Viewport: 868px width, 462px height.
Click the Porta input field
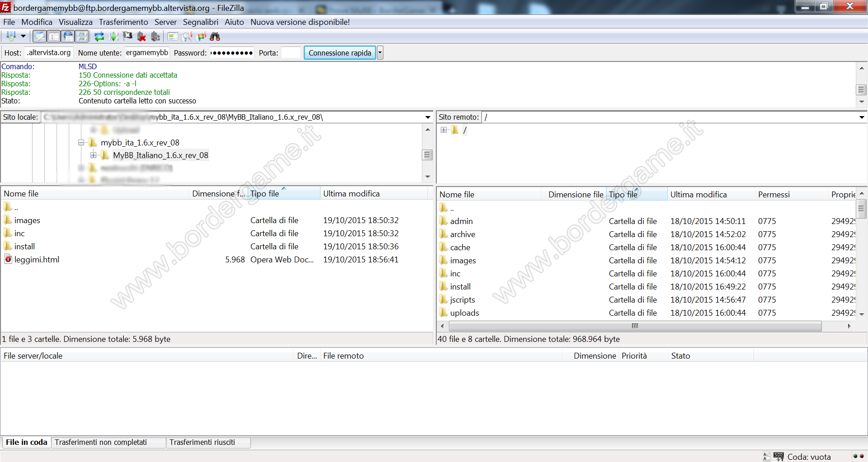291,53
